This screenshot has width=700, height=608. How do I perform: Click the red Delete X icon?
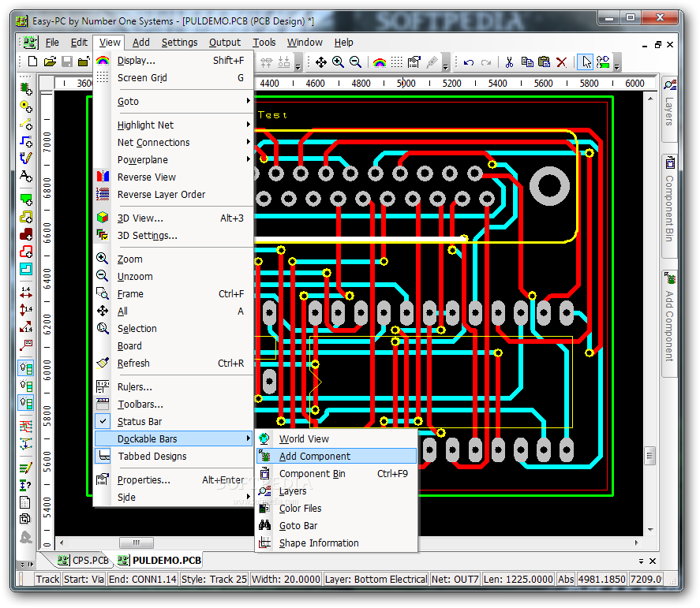(x=562, y=62)
